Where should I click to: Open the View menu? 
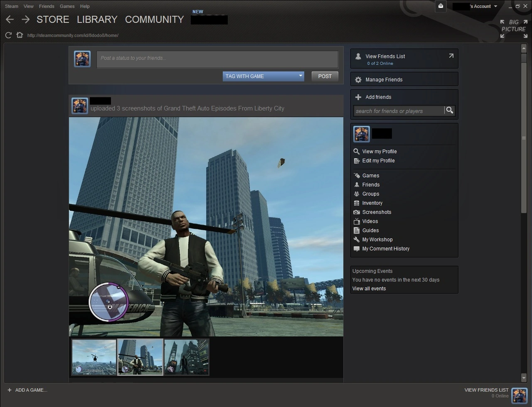tap(29, 6)
